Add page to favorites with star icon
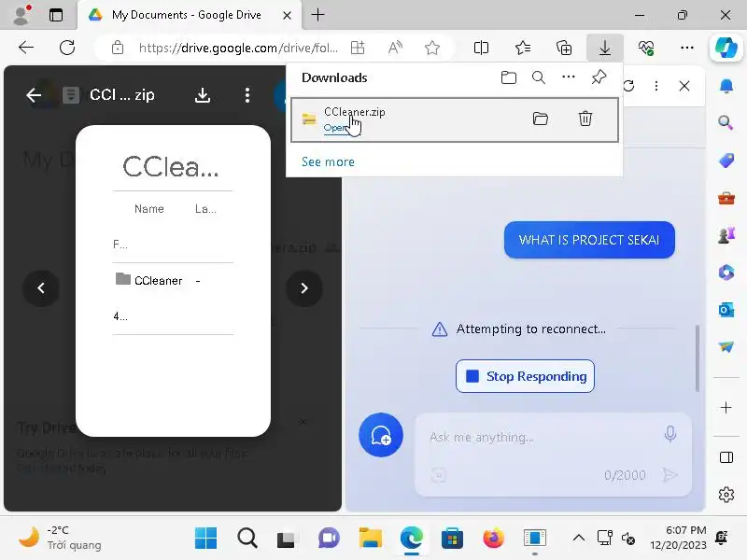Image resolution: width=747 pixels, height=560 pixels. coord(432,48)
